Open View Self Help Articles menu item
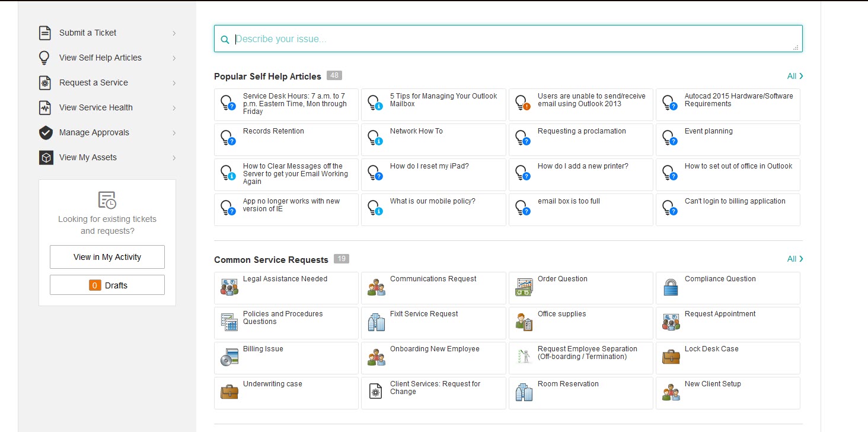 (x=100, y=58)
